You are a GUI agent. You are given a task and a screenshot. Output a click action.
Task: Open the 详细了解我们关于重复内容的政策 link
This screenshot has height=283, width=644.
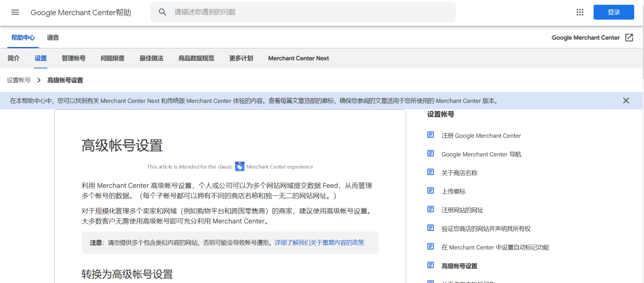point(319,242)
